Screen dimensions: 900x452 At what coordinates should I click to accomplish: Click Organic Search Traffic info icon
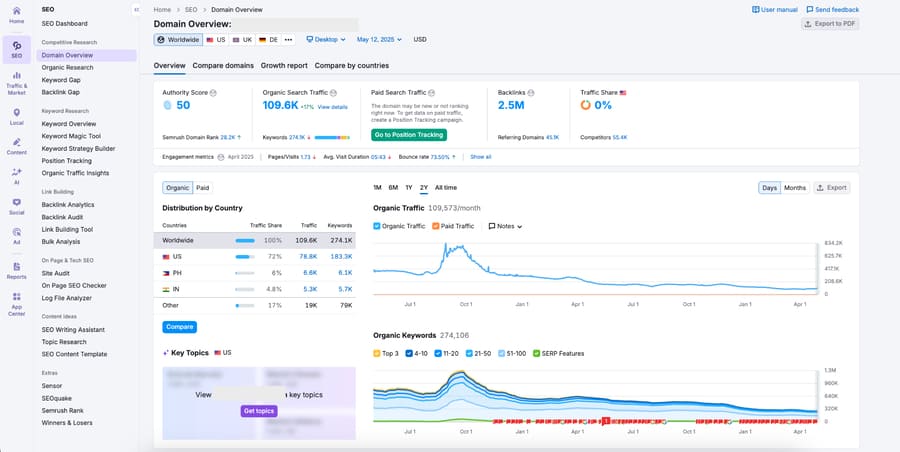pos(333,92)
